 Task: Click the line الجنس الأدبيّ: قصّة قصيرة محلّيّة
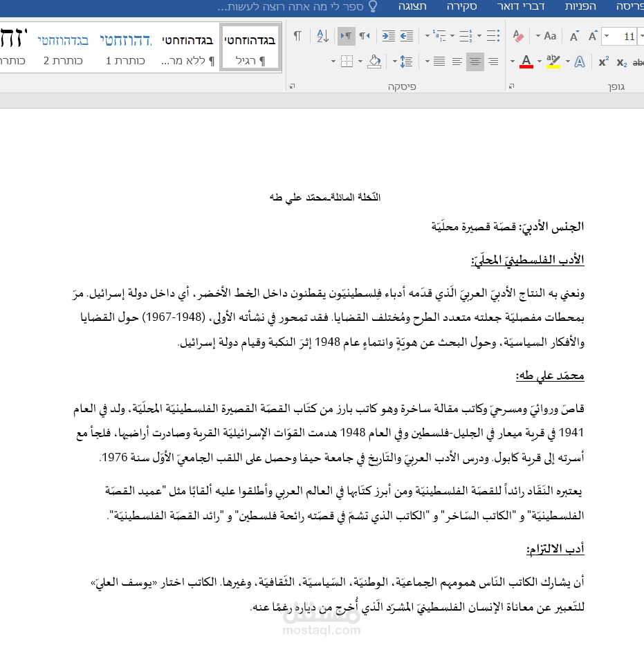(508, 227)
